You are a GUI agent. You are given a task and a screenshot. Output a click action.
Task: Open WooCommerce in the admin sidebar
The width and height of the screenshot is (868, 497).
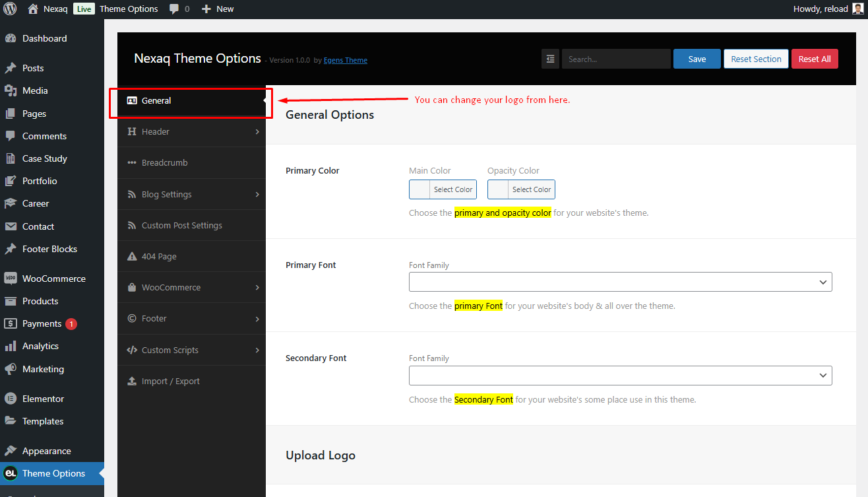(52, 279)
